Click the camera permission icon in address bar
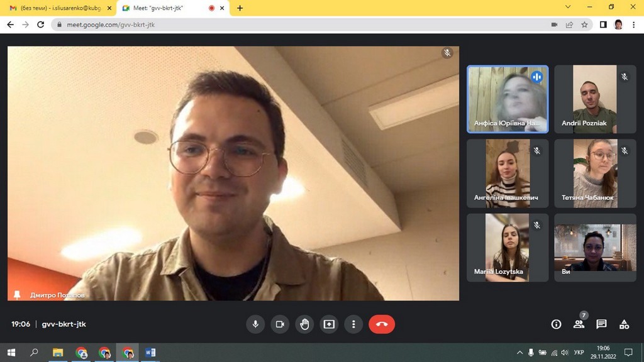Viewport: 644px width, 362px height. (554, 25)
